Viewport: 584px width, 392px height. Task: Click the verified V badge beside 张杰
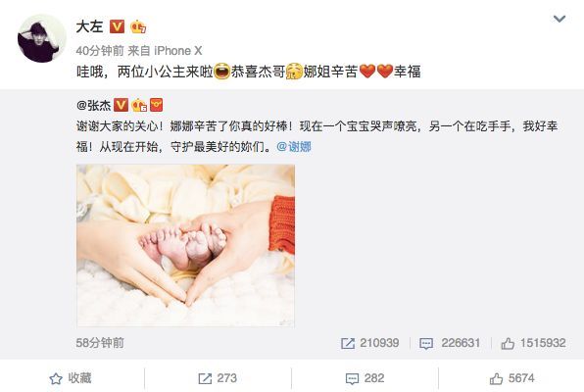tap(121, 106)
